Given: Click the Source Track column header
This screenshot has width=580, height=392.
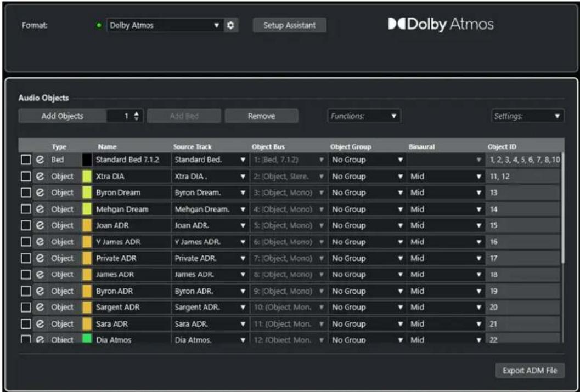Looking at the screenshot, I should [x=193, y=147].
